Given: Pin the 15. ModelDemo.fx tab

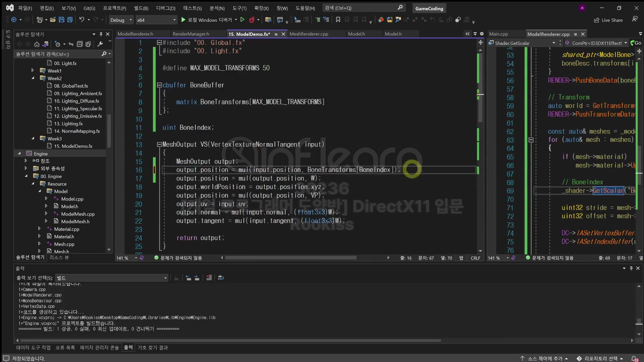Looking at the screenshot, I should point(276,34).
